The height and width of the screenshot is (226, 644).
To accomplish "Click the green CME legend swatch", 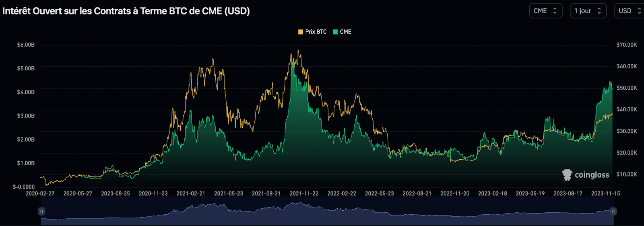I will (335, 32).
